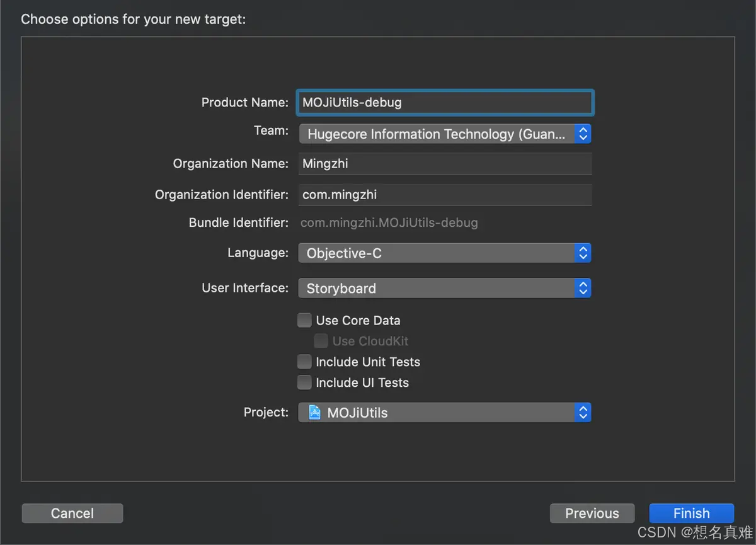Check the Include UI Tests option
The width and height of the screenshot is (756, 545).
(x=304, y=382)
